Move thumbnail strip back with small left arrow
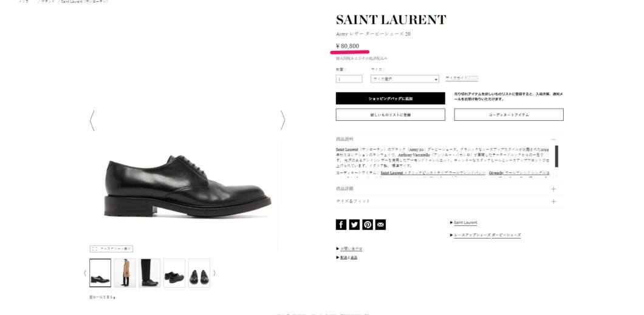The image size is (644, 315). pyautogui.click(x=85, y=273)
